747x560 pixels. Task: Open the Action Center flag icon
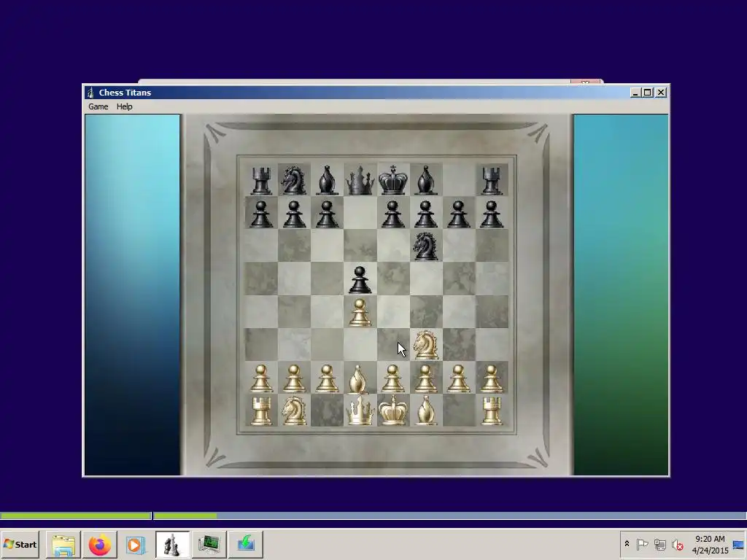(x=642, y=544)
